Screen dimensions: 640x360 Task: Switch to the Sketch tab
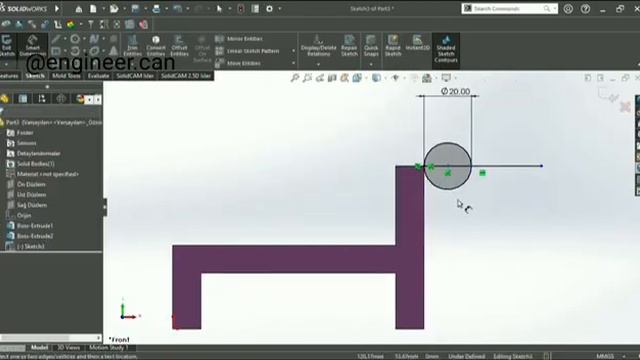coord(35,76)
